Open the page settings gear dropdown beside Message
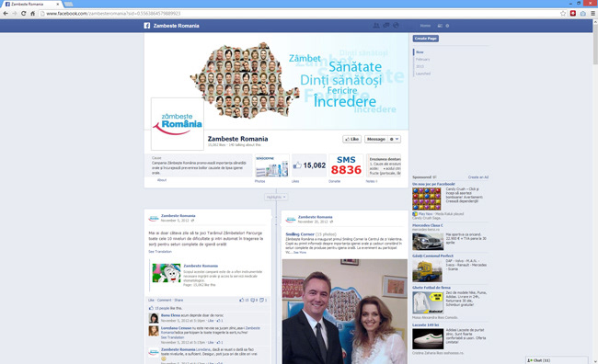Screen dimensions: 598x364 click(x=395, y=139)
